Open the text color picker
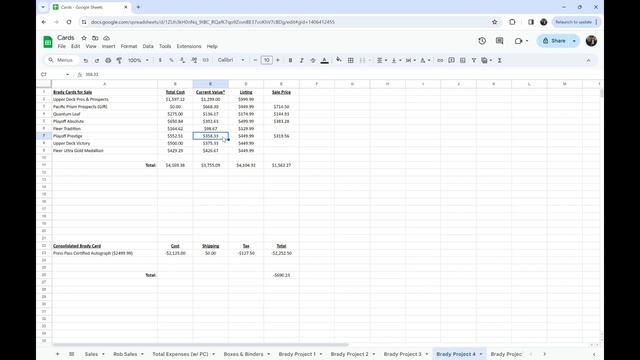The width and height of the screenshot is (640, 360). pyautogui.click(x=324, y=60)
